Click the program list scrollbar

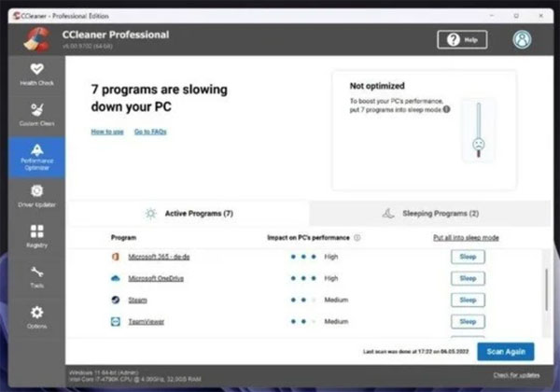(546, 289)
